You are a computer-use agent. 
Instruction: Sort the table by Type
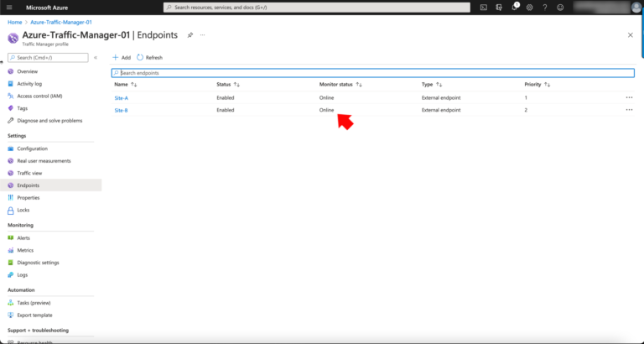(432, 84)
